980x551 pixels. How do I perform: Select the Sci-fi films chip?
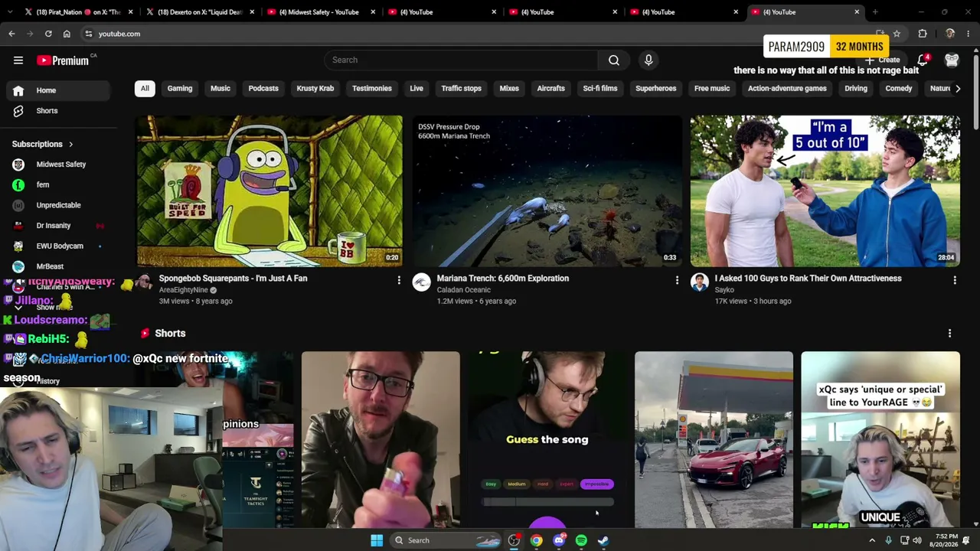[600, 89]
